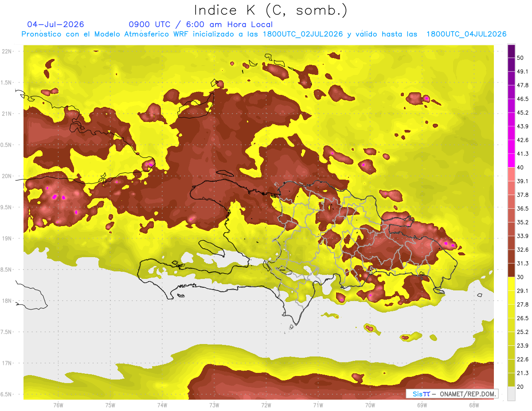This screenshot has width=532, height=411.
Task: Click colorbar value "45.2"
Action: click(x=522, y=113)
